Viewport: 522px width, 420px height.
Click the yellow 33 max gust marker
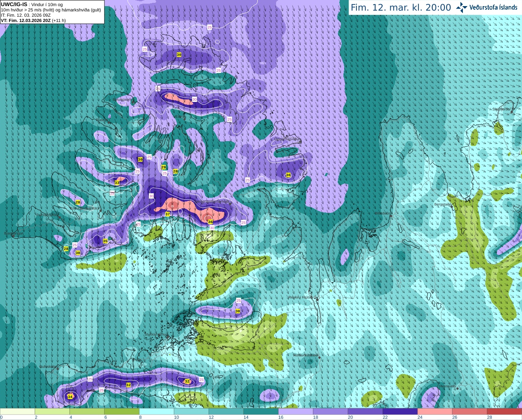tap(117, 183)
